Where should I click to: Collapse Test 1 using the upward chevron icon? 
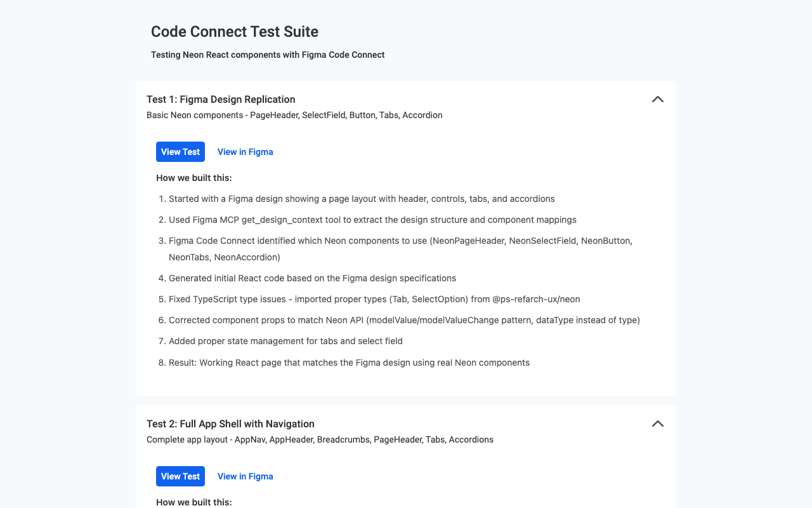[x=658, y=99]
